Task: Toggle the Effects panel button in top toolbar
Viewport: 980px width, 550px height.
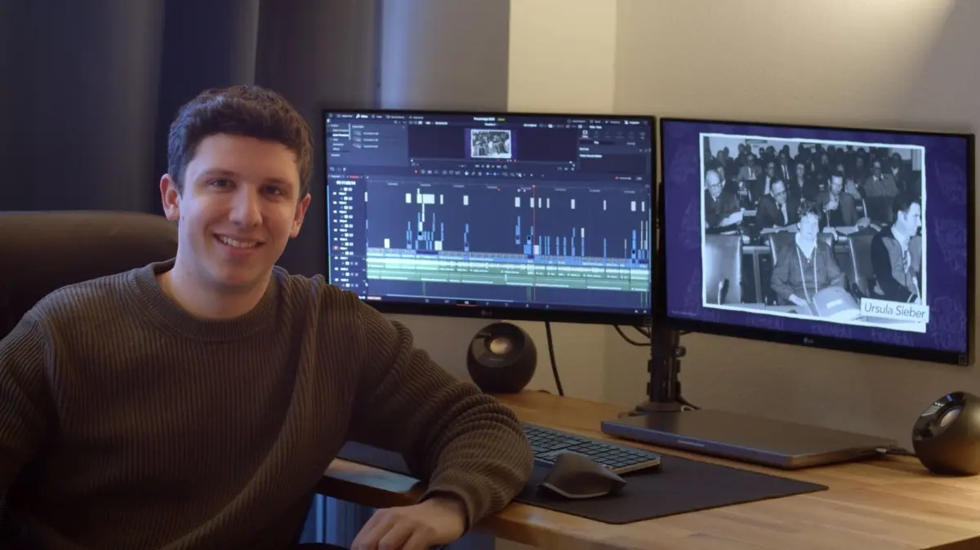Action: [x=360, y=118]
